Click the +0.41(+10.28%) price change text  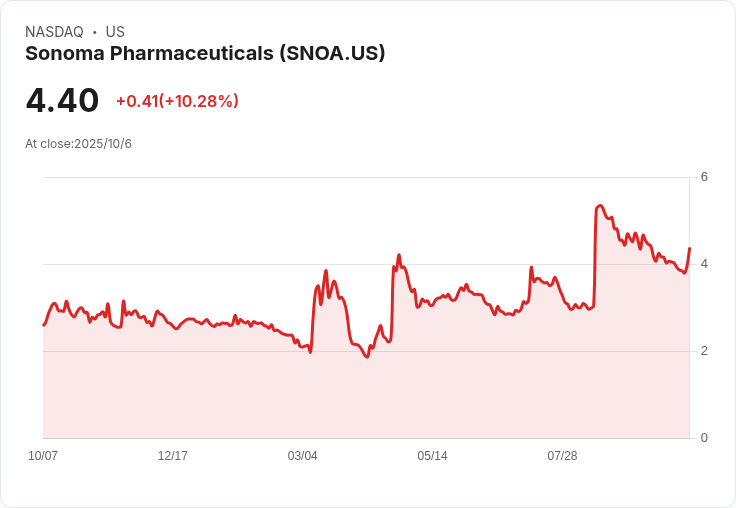[x=177, y=101]
